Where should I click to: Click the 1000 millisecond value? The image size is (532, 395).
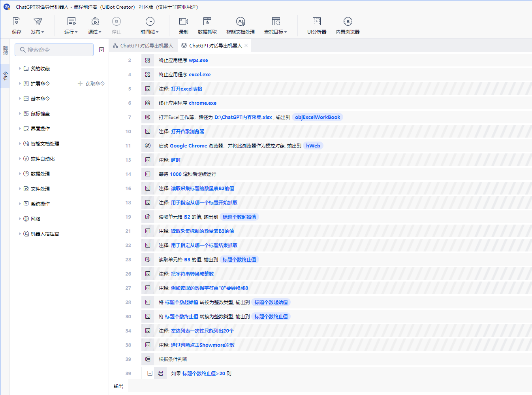pyautogui.click(x=176, y=174)
